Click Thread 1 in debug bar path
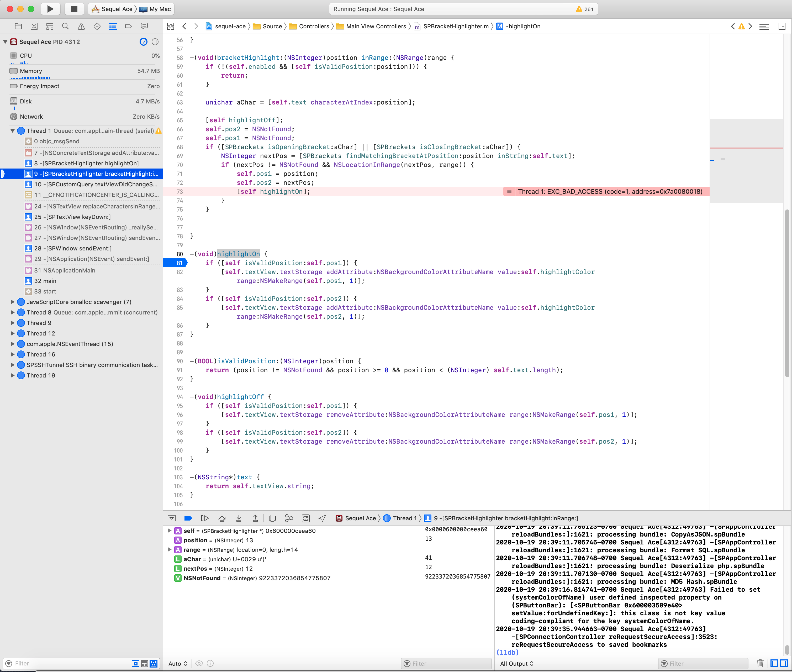The image size is (792, 672). point(400,518)
